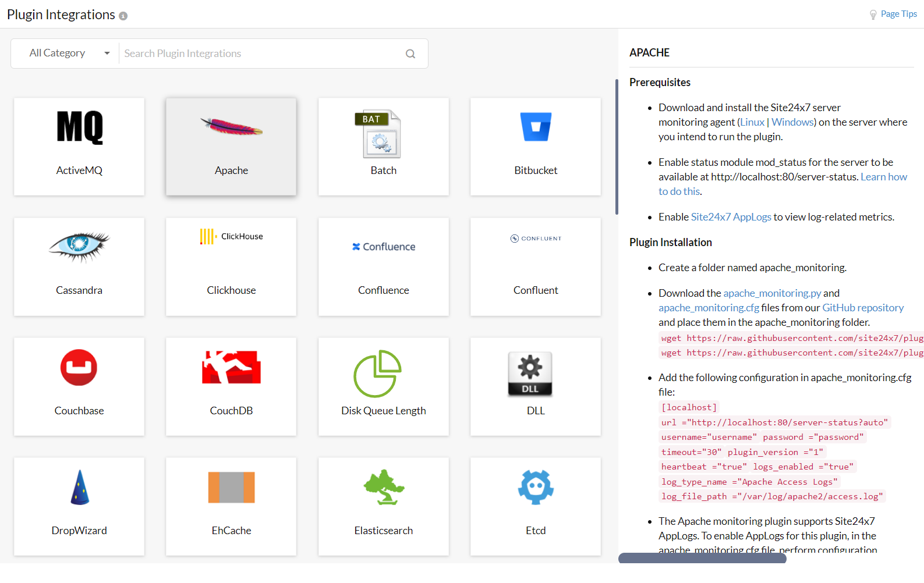
Task: Click the info icon beside Plugin Integrations
Action: pyautogui.click(x=123, y=16)
